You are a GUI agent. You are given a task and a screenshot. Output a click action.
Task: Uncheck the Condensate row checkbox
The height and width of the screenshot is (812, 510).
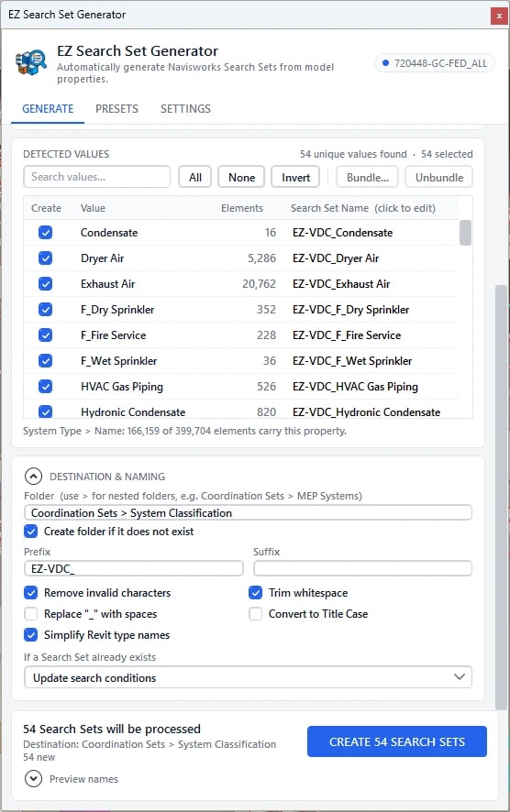(46, 233)
